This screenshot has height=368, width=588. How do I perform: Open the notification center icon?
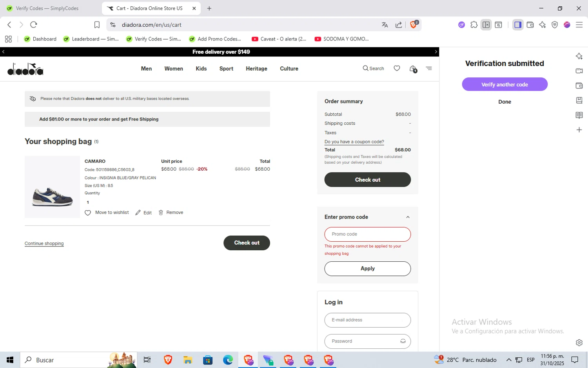pos(575,360)
